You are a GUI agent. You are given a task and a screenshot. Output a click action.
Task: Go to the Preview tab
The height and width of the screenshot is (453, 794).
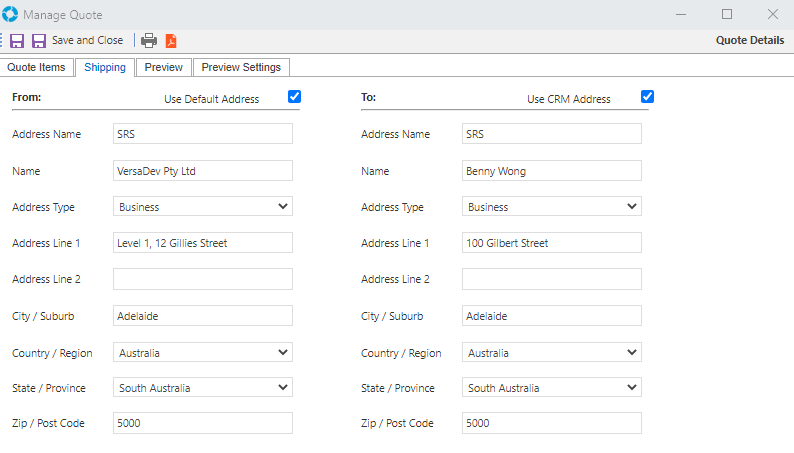(x=163, y=67)
